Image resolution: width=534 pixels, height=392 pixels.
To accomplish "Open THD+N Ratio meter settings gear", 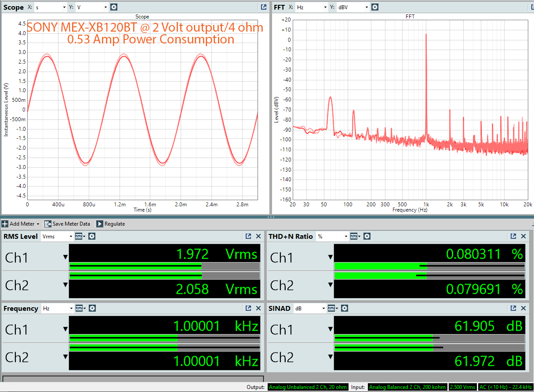I will [367, 236].
